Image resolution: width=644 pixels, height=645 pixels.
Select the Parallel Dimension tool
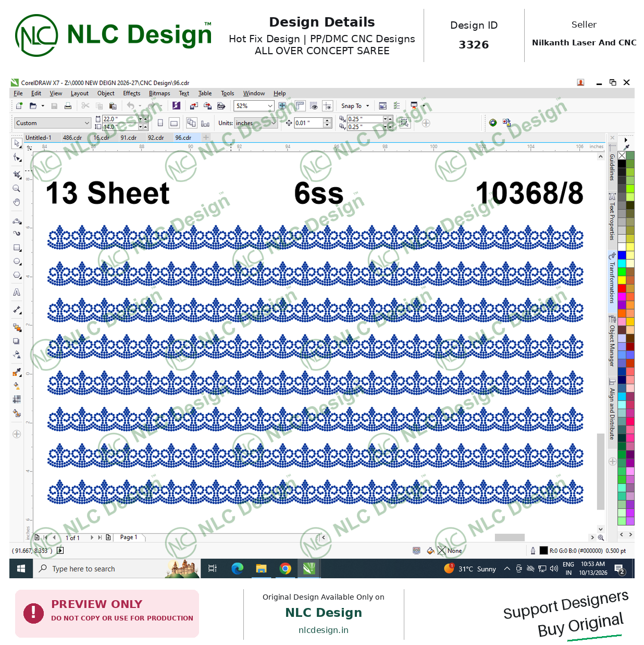pyautogui.click(x=17, y=310)
